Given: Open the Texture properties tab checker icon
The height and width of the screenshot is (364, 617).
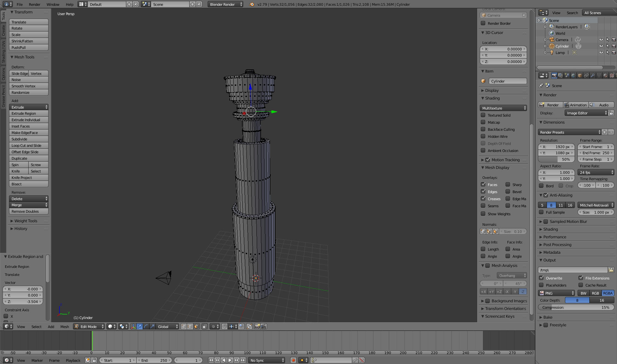Looking at the screenshot, I should tap(612, 75).
